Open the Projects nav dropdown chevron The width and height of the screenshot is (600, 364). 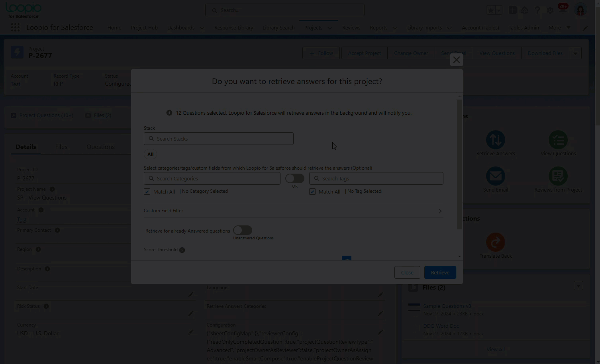[329, 28]
